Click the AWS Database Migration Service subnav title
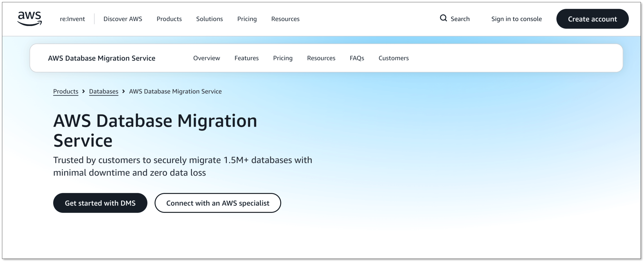 click(101, 58)
